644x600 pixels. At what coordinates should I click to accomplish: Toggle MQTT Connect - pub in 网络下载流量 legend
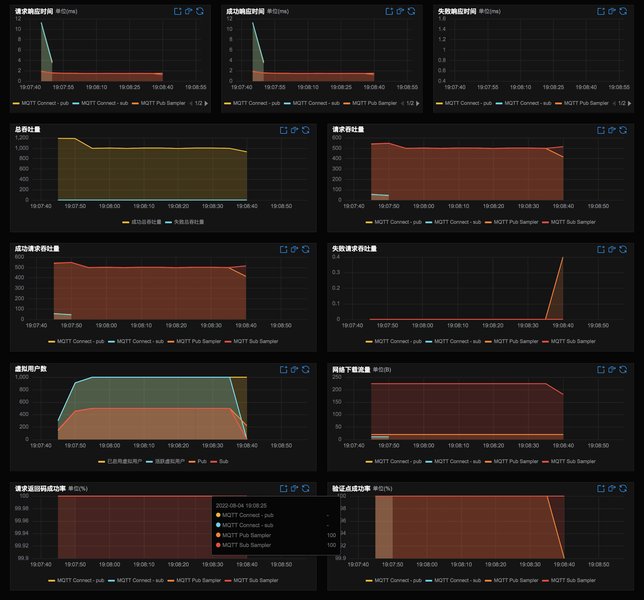pyautogui.click(x=393, y=462)
